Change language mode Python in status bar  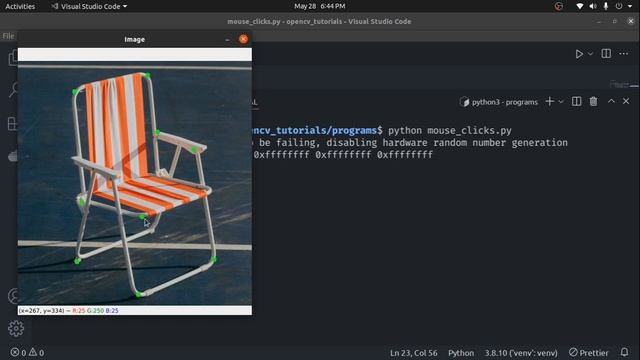click(461, 353)
